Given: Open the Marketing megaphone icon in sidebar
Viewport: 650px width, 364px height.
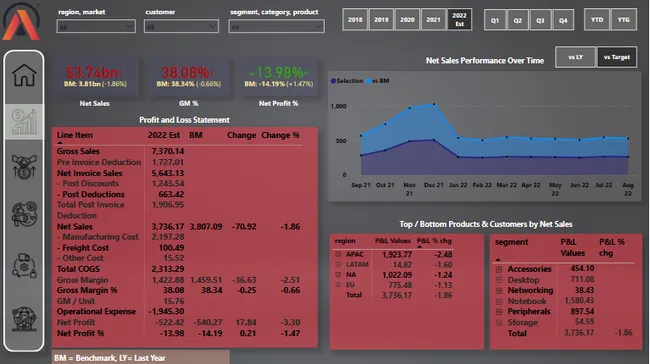Looking at the screenshot, I should (x=24, y=214).
